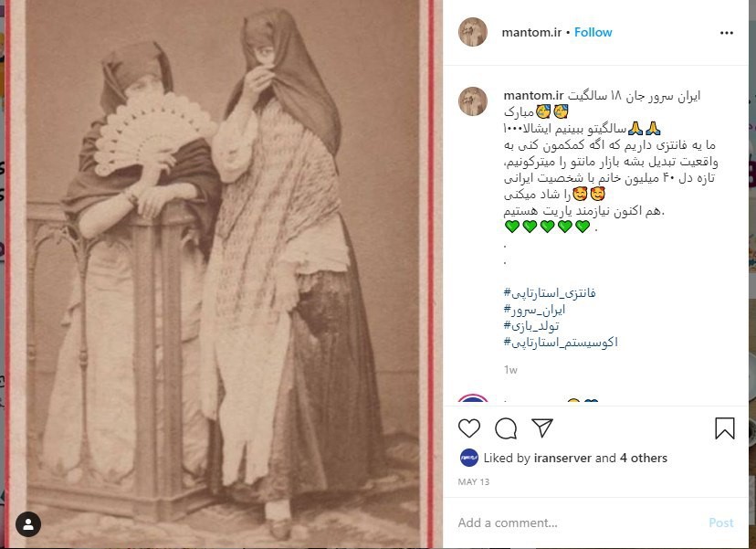
Task: Click header profile avatar of mantom.ir
Action: coord(473,32)
